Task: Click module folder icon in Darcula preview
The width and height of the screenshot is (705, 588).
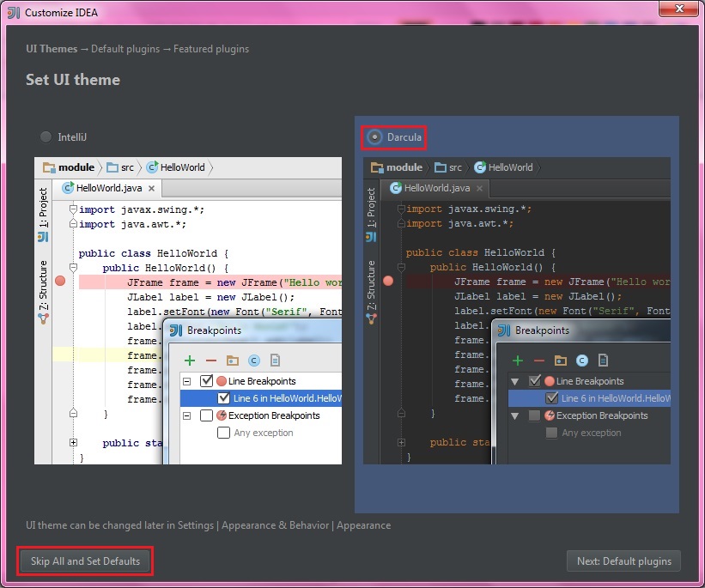Action: [377, 167]
